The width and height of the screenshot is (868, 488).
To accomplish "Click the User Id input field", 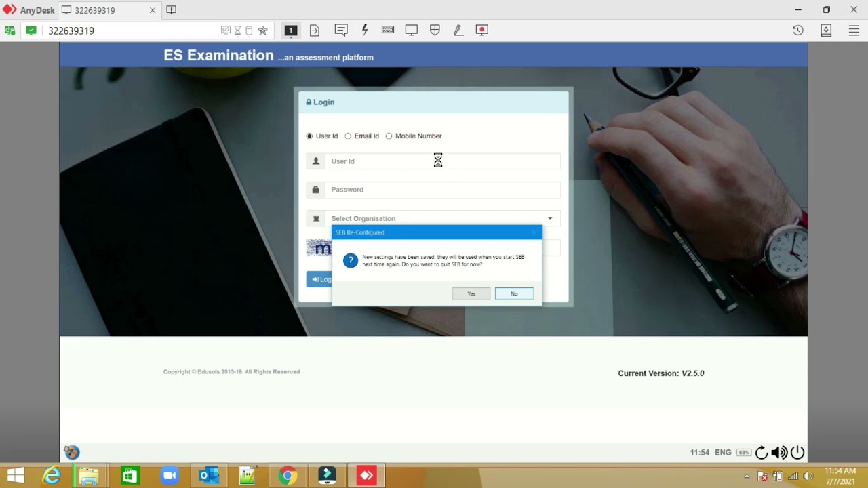I will click(442, 161).
